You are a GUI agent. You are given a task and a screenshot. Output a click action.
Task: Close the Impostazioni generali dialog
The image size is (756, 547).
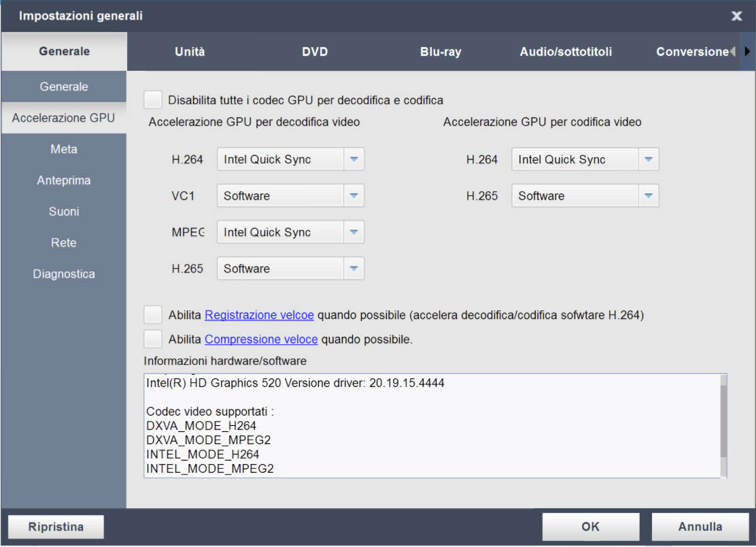coord(736,16)
